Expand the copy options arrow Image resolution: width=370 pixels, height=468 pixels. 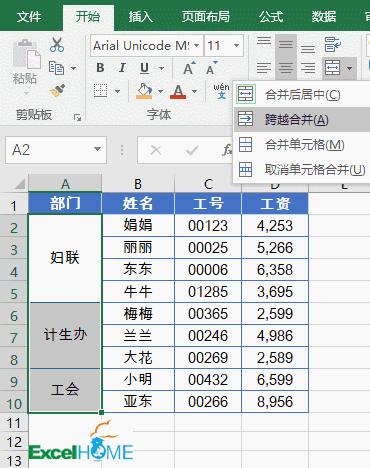point(73,68)
